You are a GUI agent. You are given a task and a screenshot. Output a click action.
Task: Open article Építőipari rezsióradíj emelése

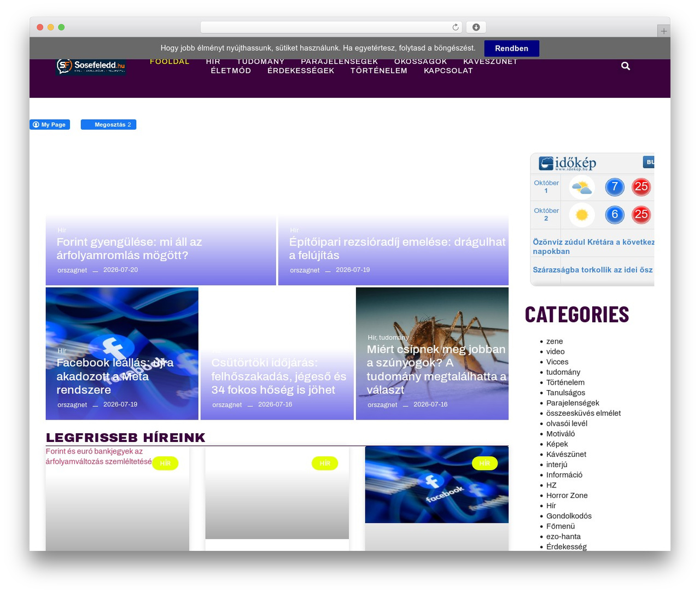pyautogui.click(x=398, y=248)
